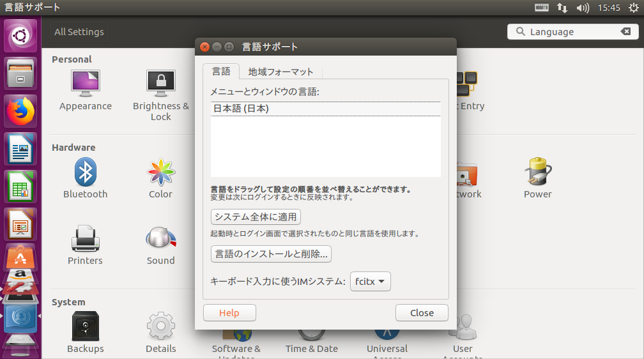The width and height of the screenshot is (644, 359).
Task: Close the 言語サポート dialog window
Action: (204, 47)
